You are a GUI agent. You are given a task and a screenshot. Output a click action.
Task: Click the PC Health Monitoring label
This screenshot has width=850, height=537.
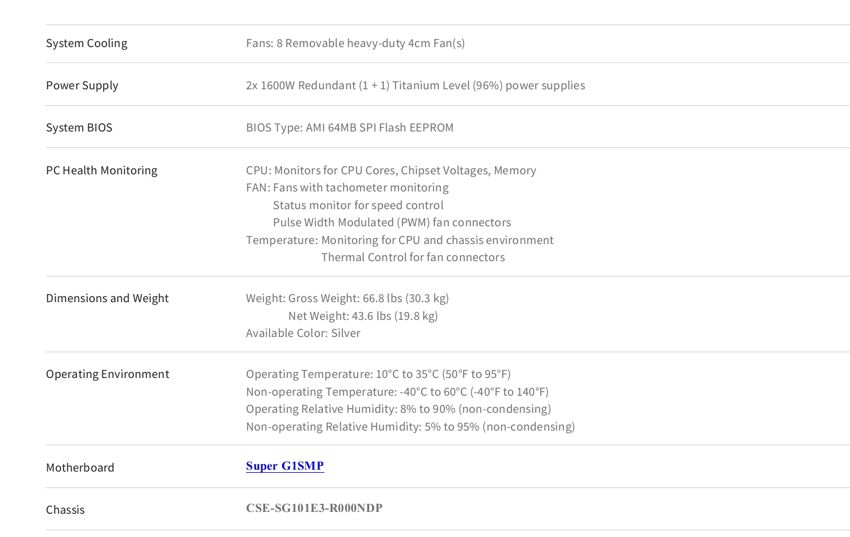[101, 171]
